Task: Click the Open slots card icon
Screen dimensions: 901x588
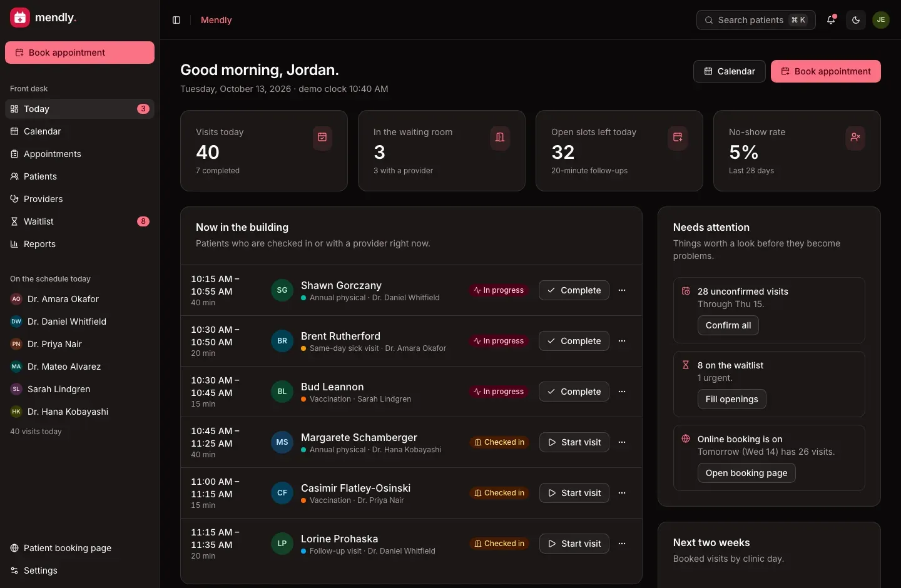Action: coord(678,137)
